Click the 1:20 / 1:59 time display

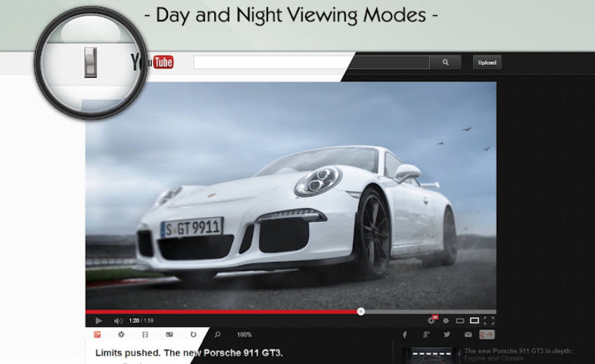141,321
